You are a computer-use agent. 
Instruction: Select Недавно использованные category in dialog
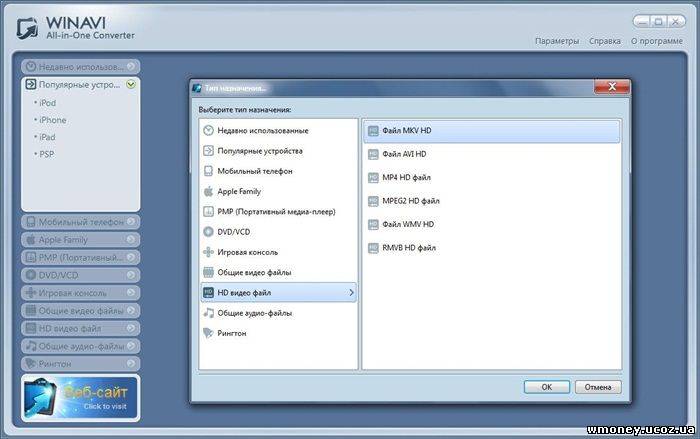tap(279, 130)
